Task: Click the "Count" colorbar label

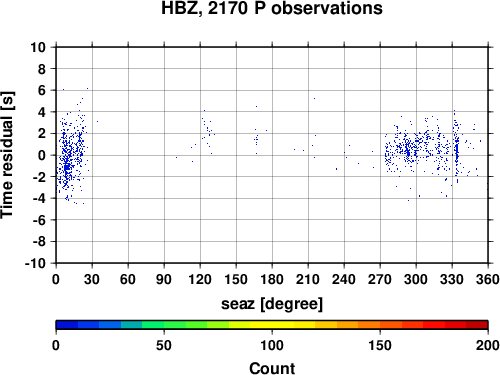Action: (x=272, y=368)
